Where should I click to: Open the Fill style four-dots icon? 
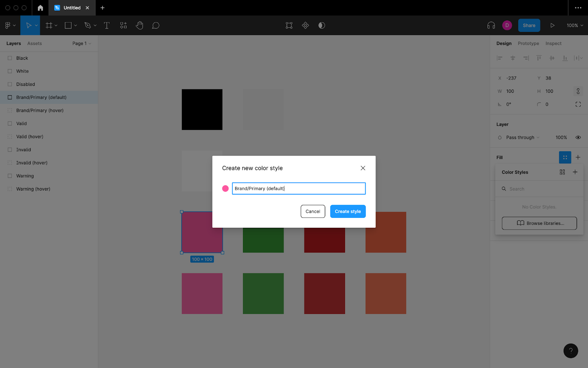tap(565, 158)
